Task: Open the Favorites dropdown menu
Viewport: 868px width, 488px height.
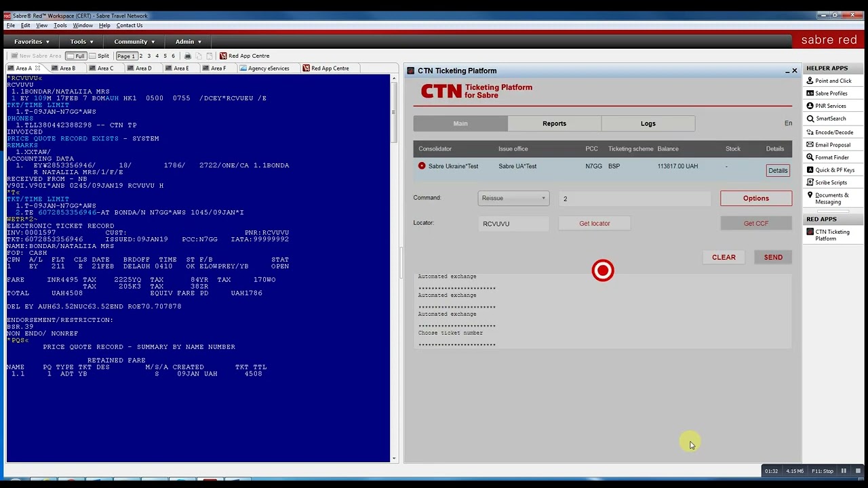Action: click(31, 41)
